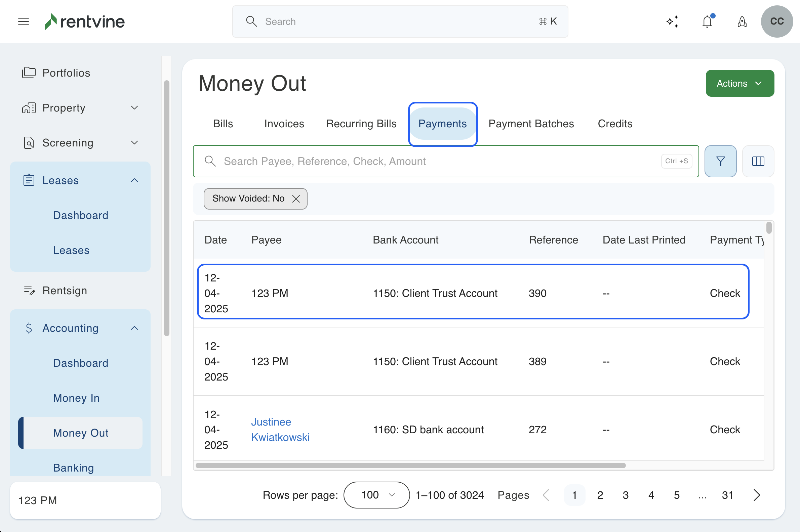Viewport: 800px width, 532px height.
Task: Switch to the Recurring Bills tab
Action: (361, 124)
